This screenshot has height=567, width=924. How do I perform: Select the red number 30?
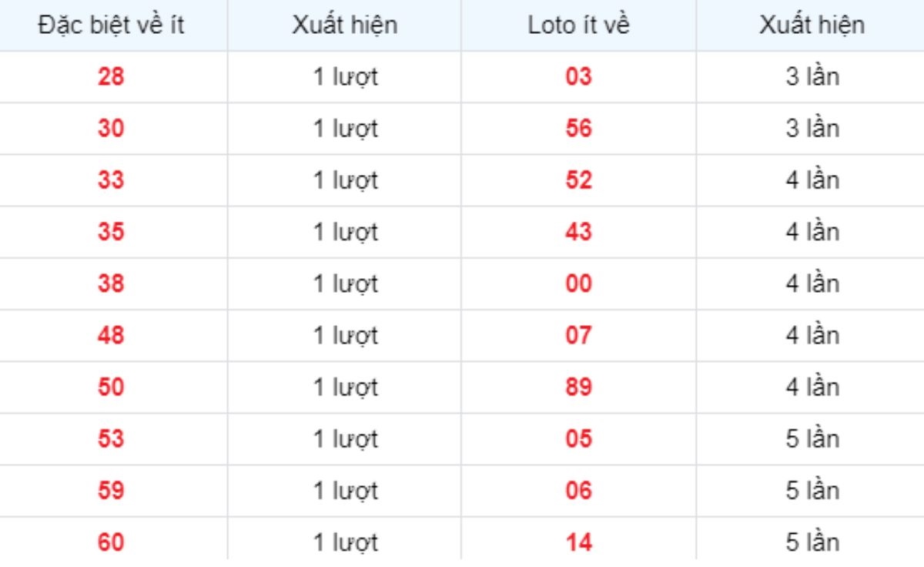111,129
